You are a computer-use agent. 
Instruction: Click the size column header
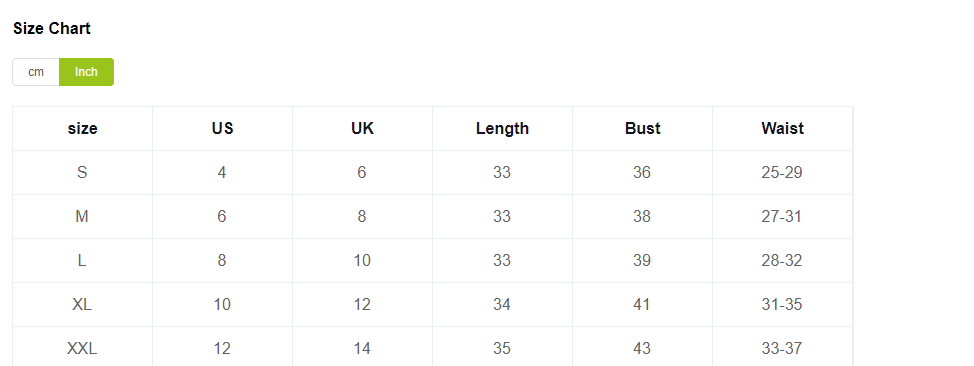point(83,129)
